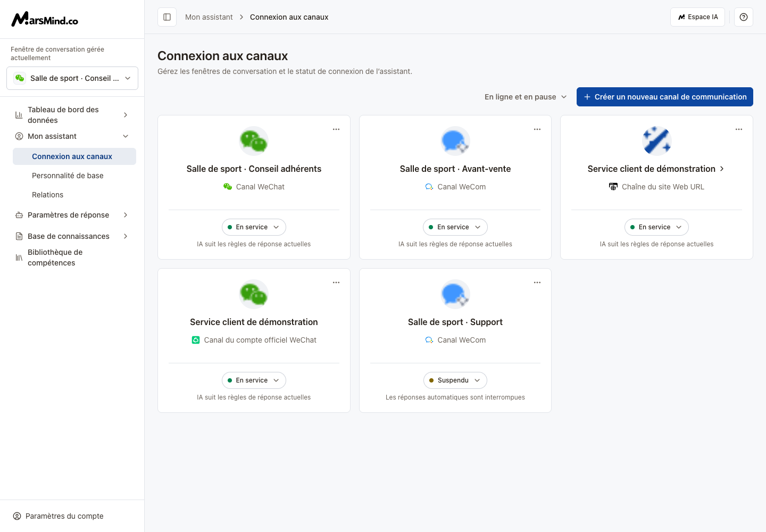Viewport: 766px width, 532px height.
Task: Change status of Avant-vente channel
Action: pyautogui.click(x=455, y=227)
